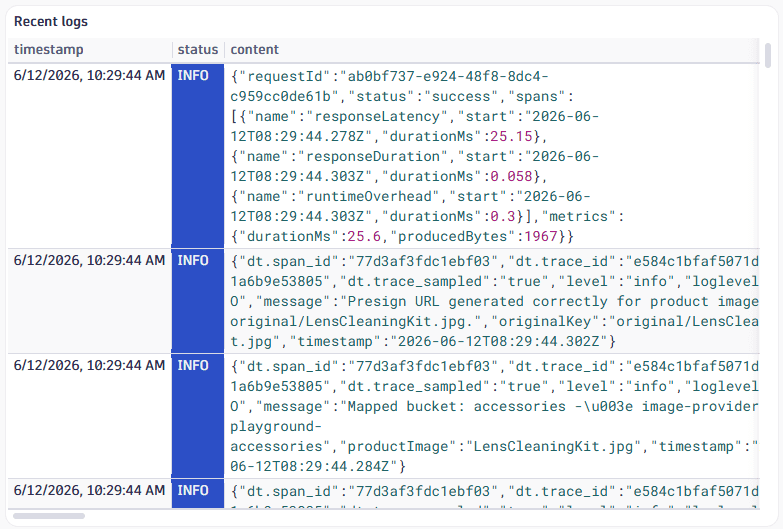Viewport: 783px width, 529px height.
Task: Click the metrics durationMs value 25.6
Action: pos(364,236)
